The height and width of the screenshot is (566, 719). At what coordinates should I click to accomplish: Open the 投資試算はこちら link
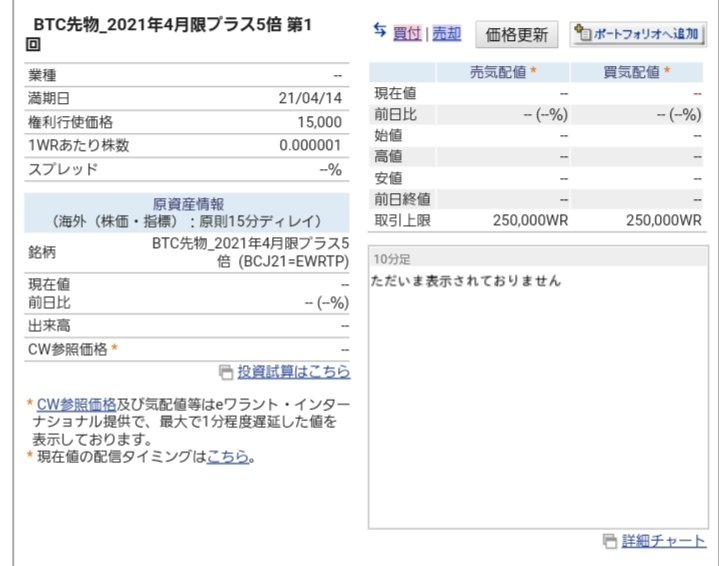click(x=293, y=372)
